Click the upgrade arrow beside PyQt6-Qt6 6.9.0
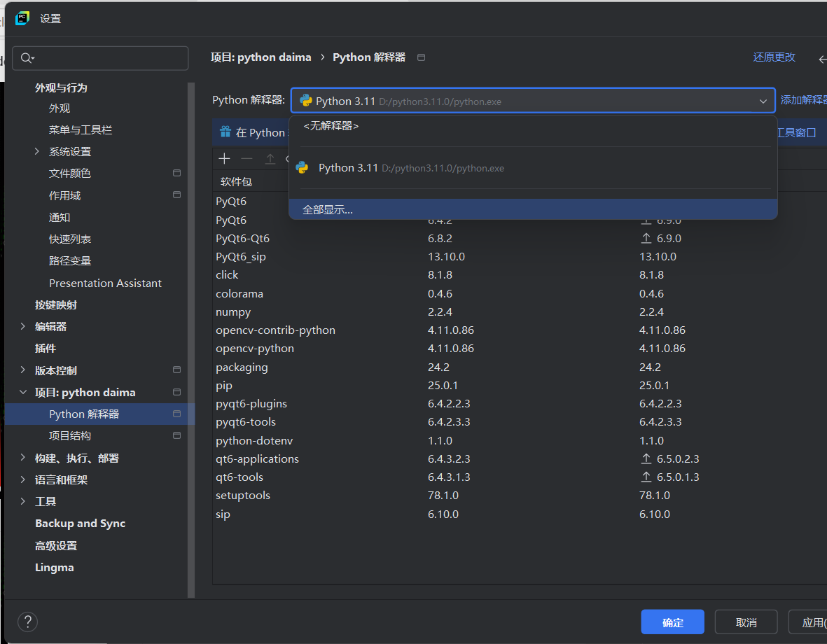The image size is (827, 644). [646, 239]
